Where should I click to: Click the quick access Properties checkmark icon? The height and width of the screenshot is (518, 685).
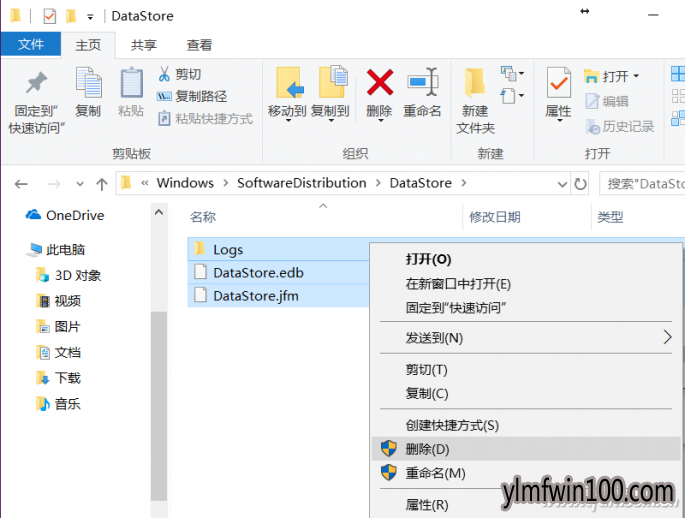[x=49, y=17]
